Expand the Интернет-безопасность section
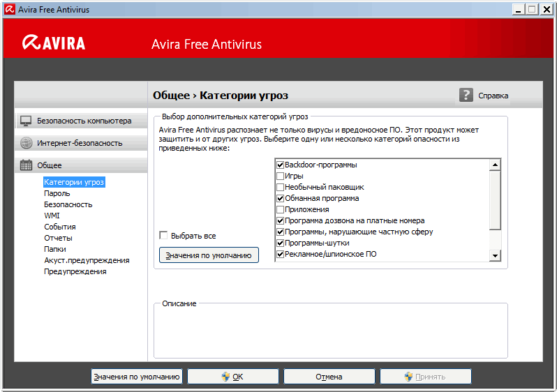The width and height of the screenshot is (557, 392). (x=80, y=143)
